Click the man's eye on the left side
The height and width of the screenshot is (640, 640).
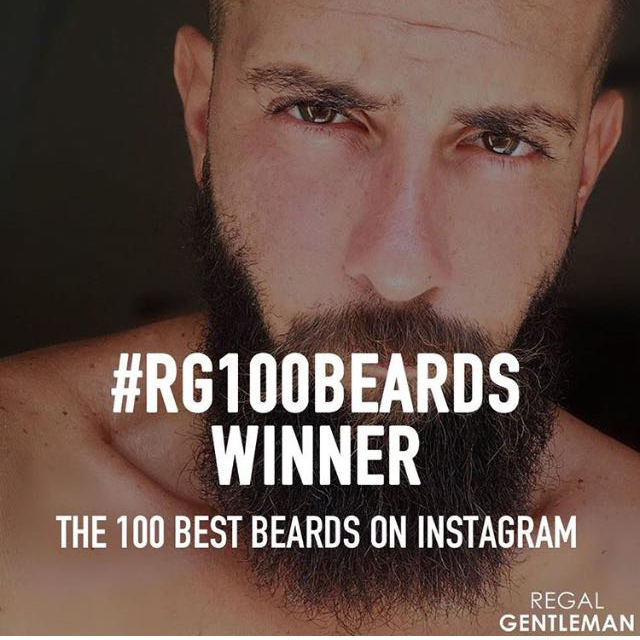tap(318, 112)
